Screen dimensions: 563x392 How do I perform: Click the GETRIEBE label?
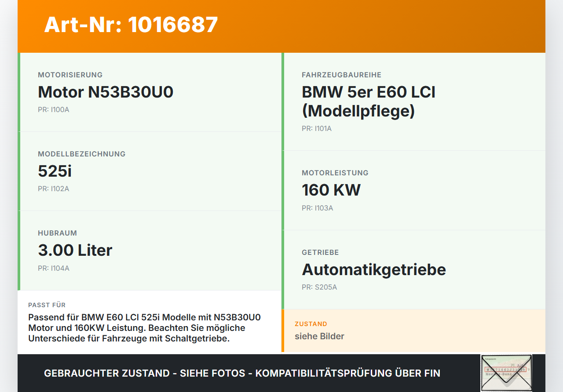coord(320,253)
